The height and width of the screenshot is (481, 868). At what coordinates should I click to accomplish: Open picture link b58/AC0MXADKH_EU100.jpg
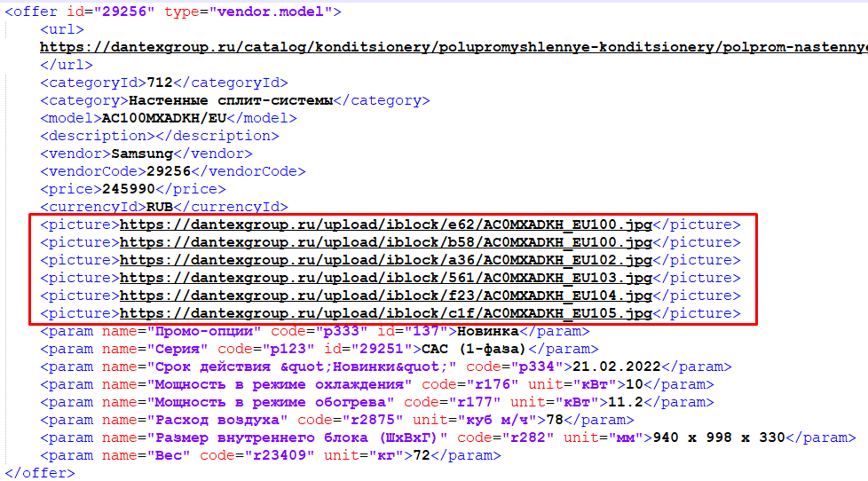pyautogui.click(x=386, y=242)
